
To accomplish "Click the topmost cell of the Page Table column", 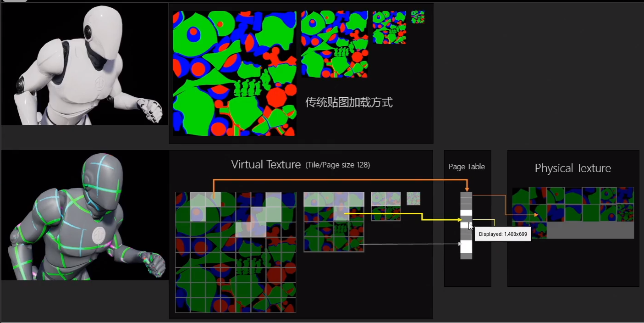I will tap(466, 195).
